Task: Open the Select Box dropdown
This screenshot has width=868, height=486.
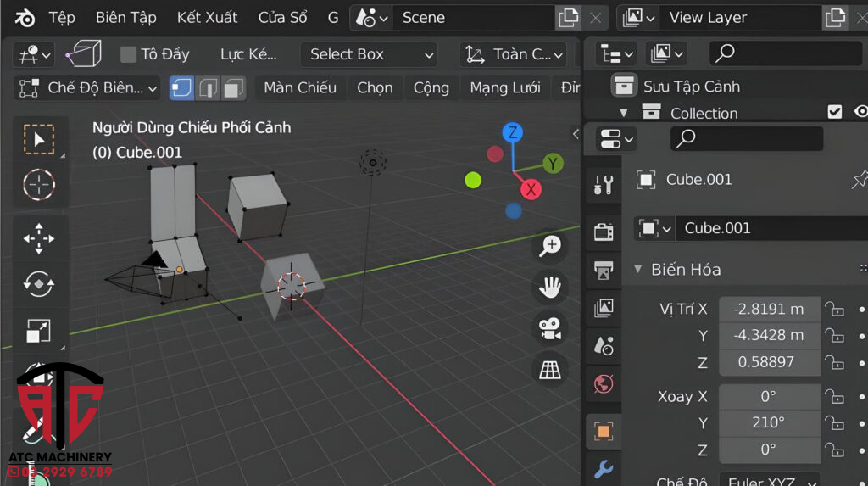Action: tap(369, 54)
